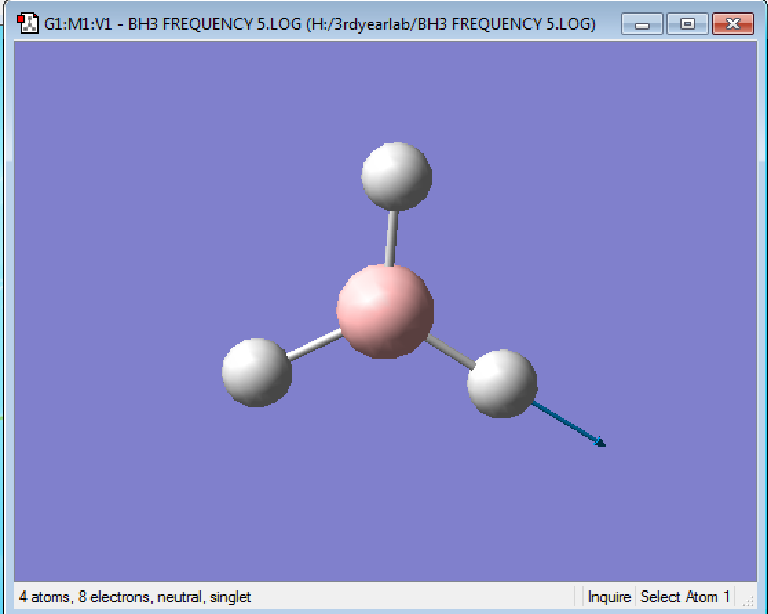This screenshot has height=614, width=768.
Task: Click the 'Inquire' status bar label
Action: pos(609,597)
